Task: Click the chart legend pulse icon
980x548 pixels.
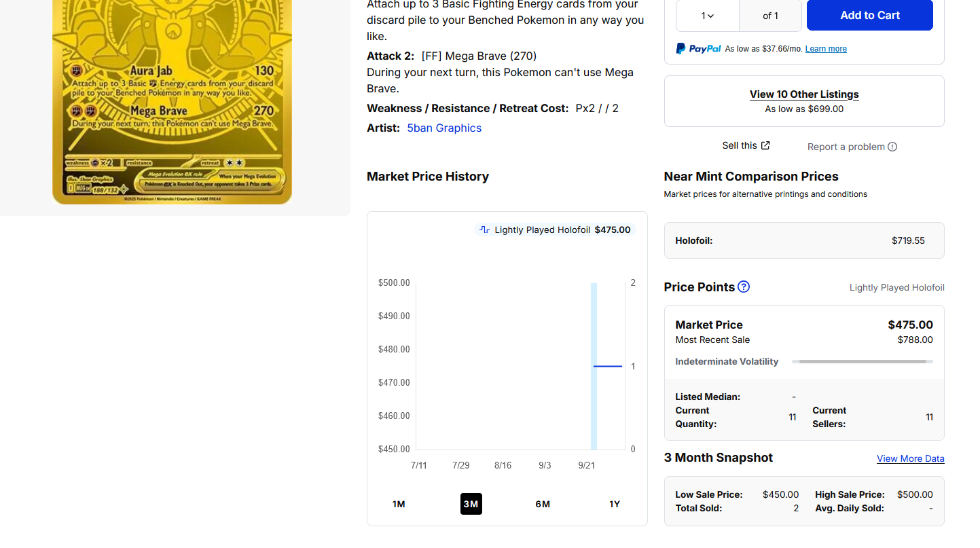Action: (484, 230)
